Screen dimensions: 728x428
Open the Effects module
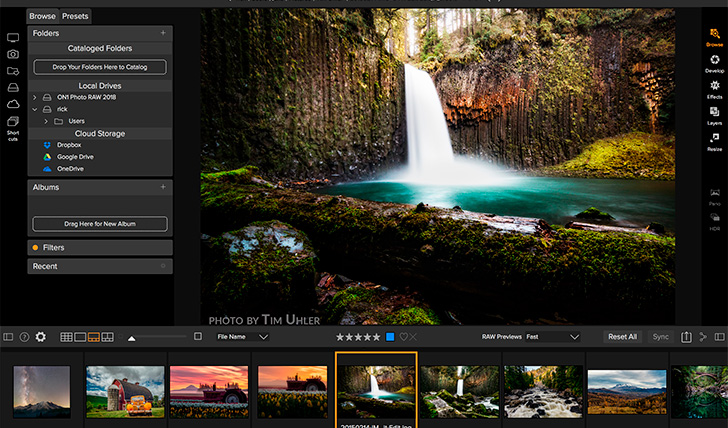point(715,90)
